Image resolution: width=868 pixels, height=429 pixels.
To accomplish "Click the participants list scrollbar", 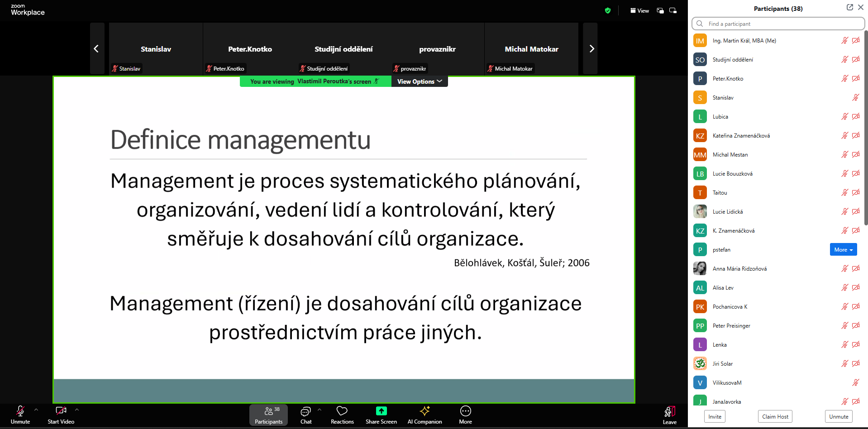I will coord(866,127).
